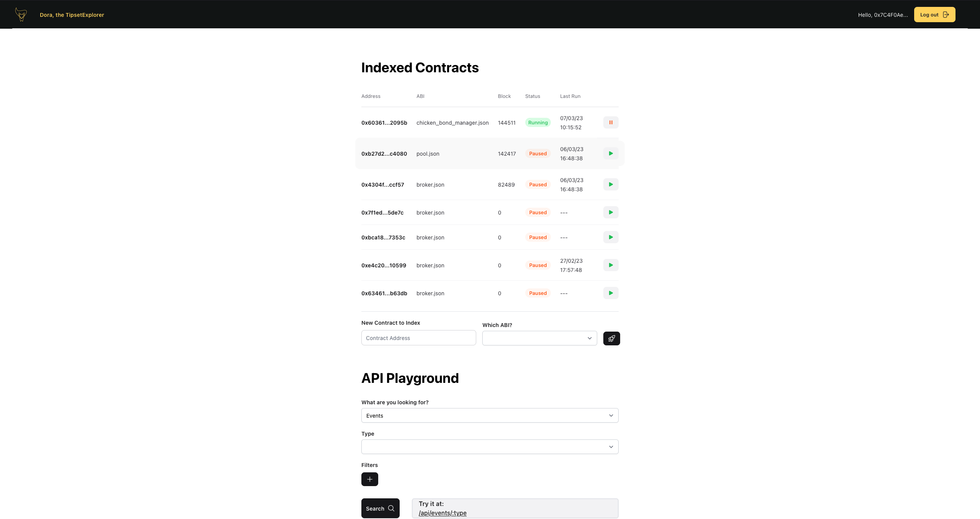Pause indexing for the chicken_bond_manager.json contract
The width and height of the screenshot is (980, 519).
point(611,123)
